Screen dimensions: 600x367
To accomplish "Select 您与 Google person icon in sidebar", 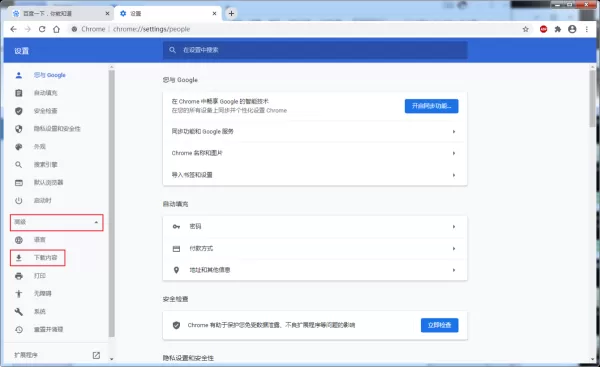I will [19, 75].
